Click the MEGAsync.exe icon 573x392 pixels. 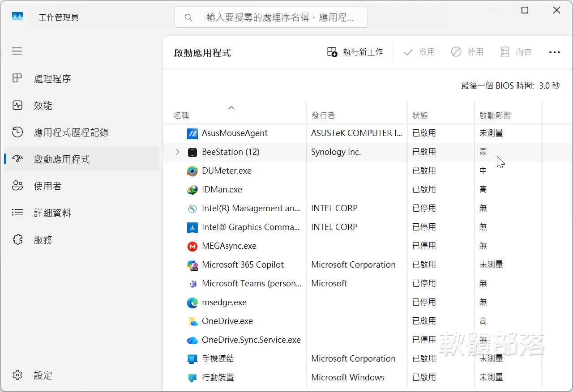click(192, 246)
